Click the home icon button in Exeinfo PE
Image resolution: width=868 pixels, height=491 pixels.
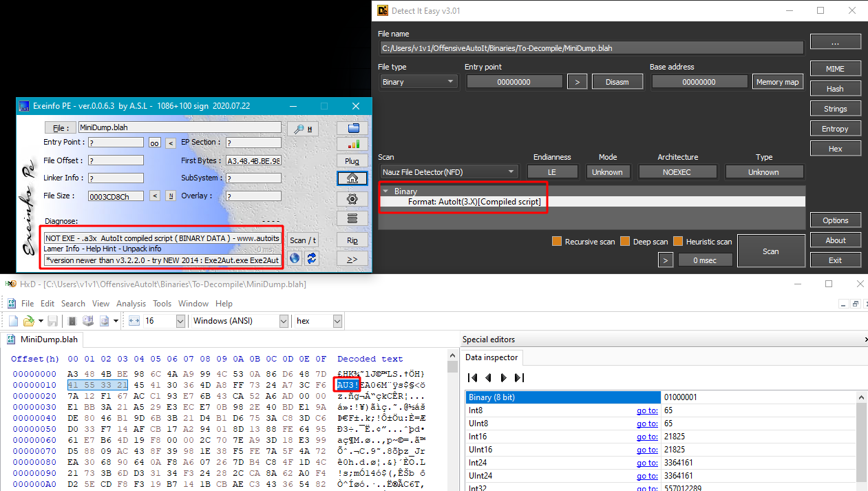[352, 178]
